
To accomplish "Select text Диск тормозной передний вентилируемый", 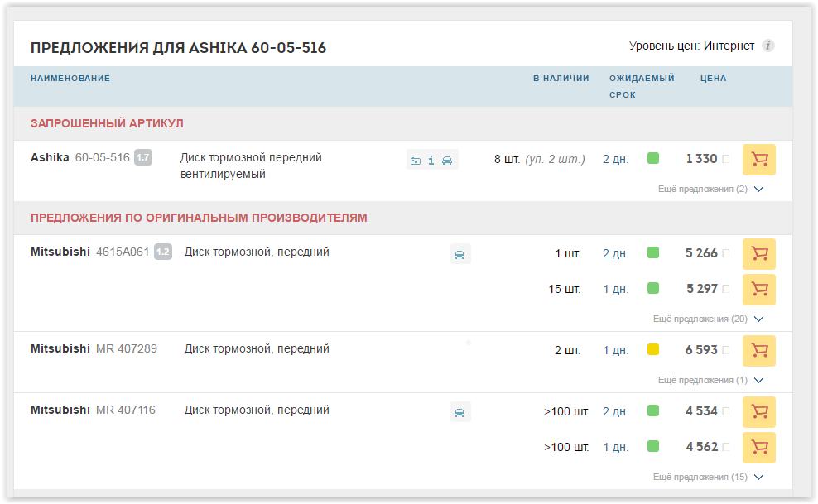I will (x=251, y=166).
